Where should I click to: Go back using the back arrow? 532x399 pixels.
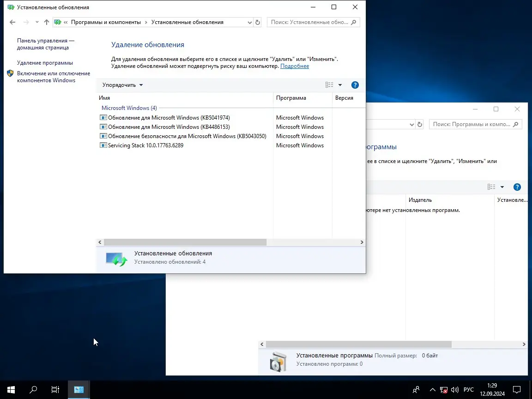(12, 22)
